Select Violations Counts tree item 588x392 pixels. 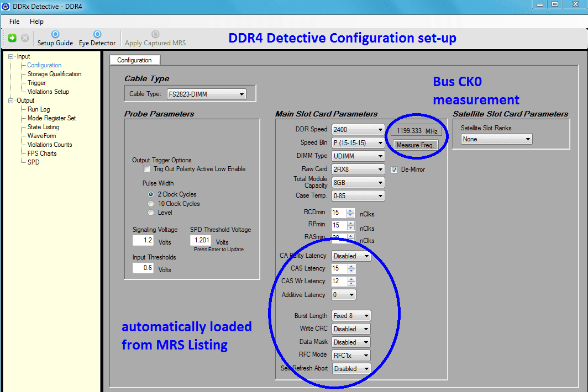coord(50,145)
